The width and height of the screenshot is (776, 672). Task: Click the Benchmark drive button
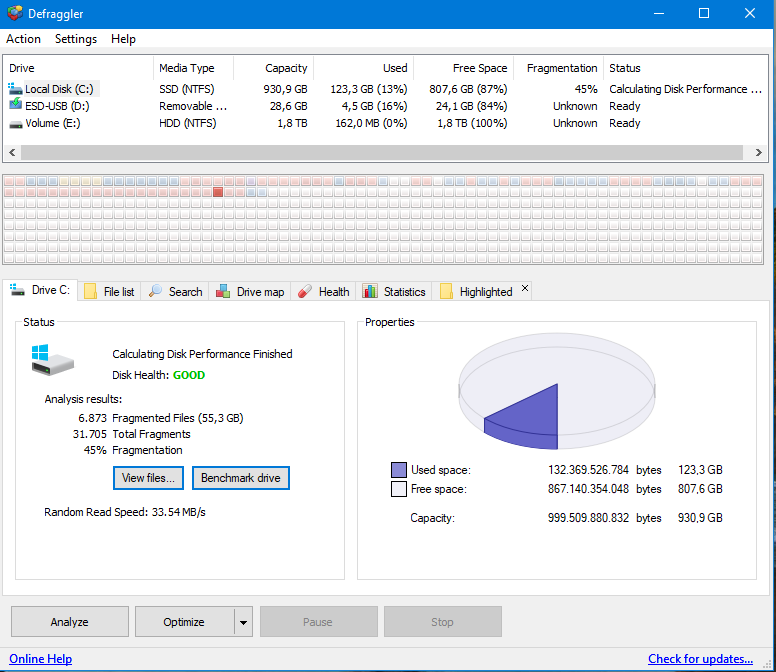[241, 478]
